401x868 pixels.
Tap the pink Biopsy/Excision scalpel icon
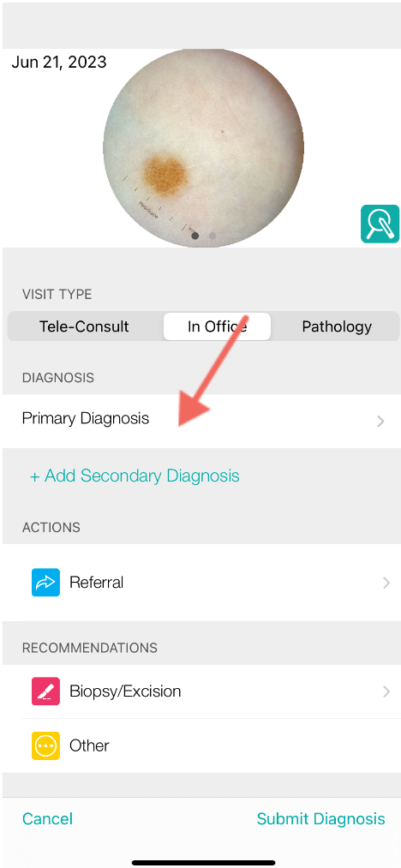[x=45, y=691]
